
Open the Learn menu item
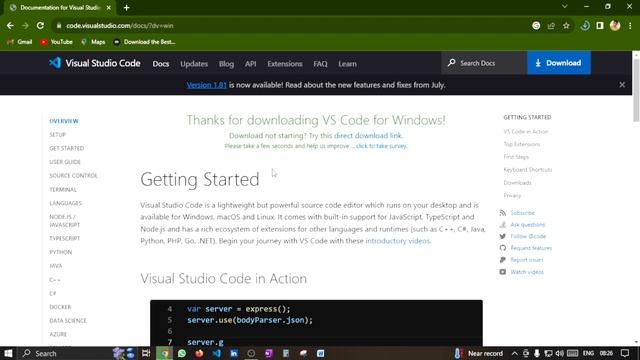click(347, 64)
